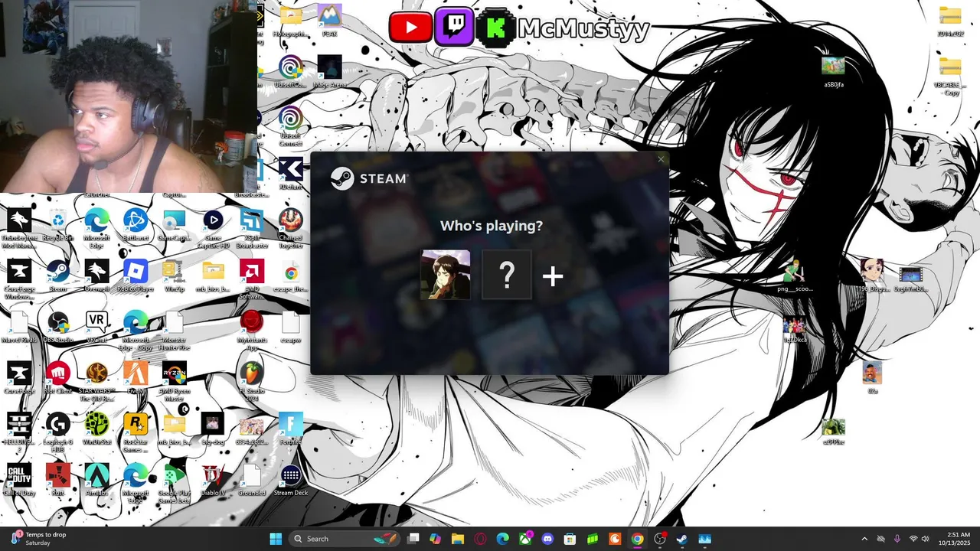Open FiveM desktop shortcut
The height and width of the screenshot is (551, 980).
[136, 378]
